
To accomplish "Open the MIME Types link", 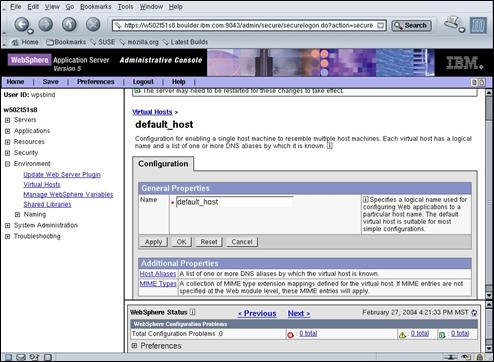I will coord(158,284).
